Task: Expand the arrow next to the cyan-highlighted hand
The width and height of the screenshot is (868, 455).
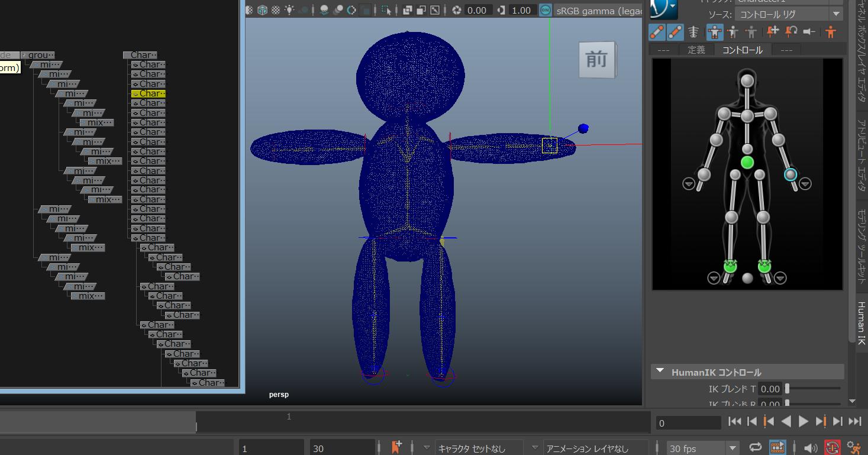Action: pos(805,184)
